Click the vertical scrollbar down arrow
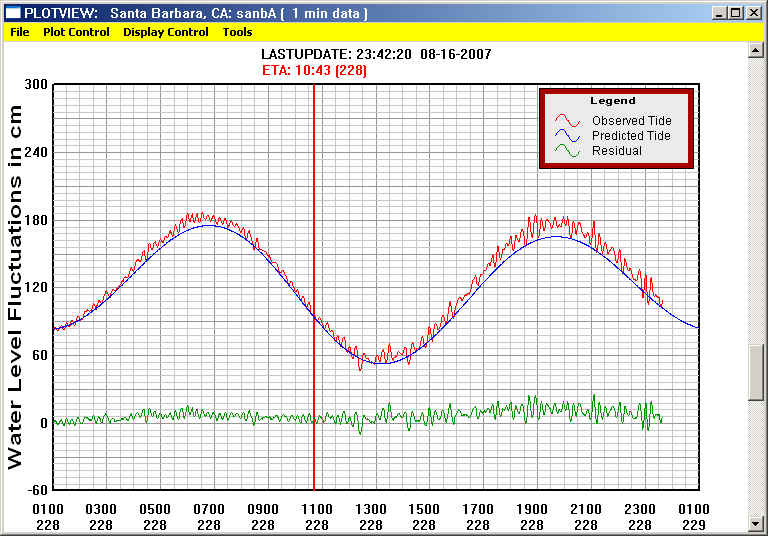 click(x=757, y=523)
